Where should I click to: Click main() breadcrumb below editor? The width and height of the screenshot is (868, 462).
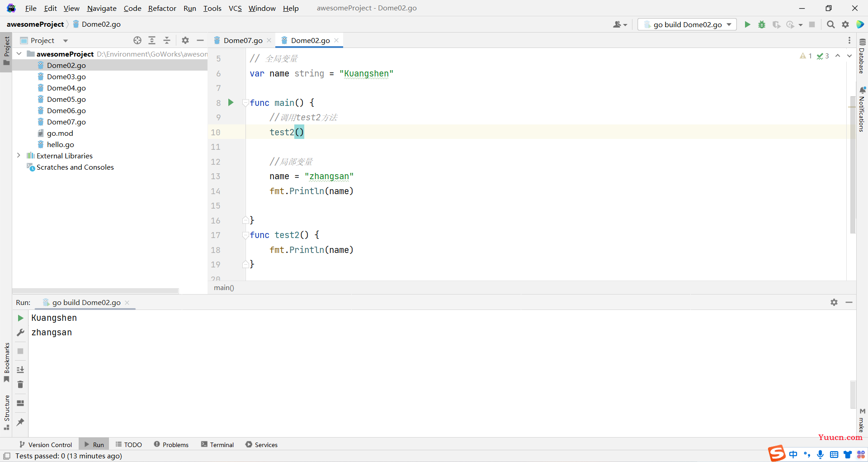pyautogui.click(x=224, y=288)
